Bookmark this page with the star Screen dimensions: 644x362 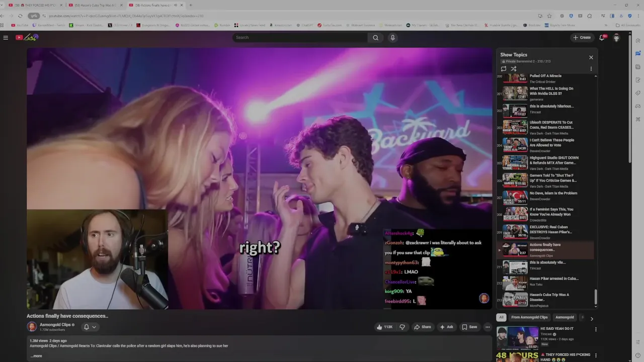point(549,16)
